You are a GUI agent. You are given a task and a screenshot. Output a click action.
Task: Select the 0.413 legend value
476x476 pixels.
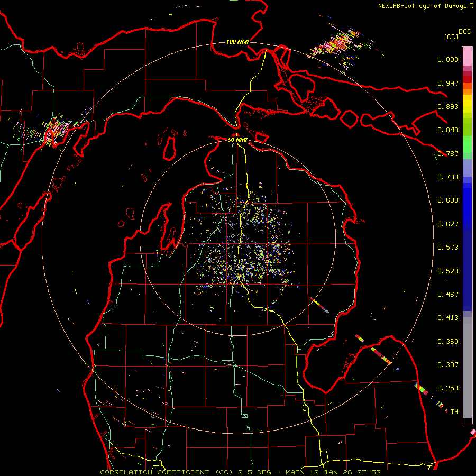pyautogui.click(x=448, y=318)
